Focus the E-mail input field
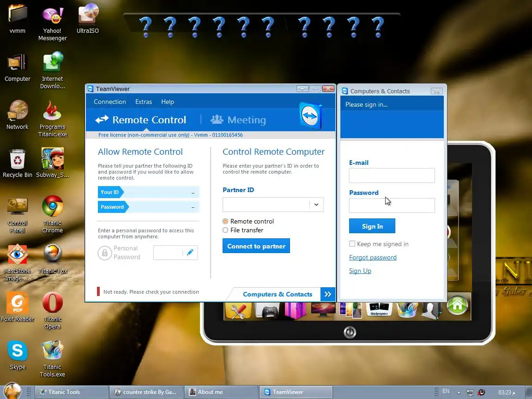The width and height of the screenshot is (532, 399). pyautogui.click(x=392, y=175)
